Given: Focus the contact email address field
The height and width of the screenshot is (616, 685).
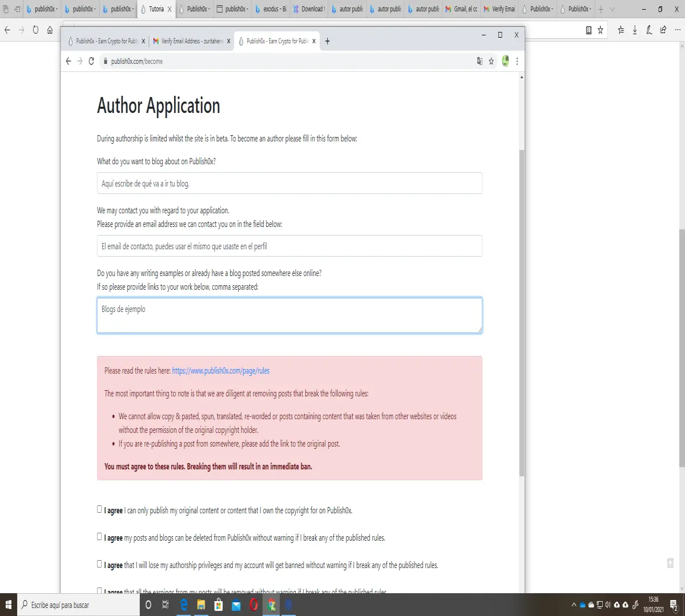Looking at the screenshot, I should pyautogui.click(x=289, y=246).
